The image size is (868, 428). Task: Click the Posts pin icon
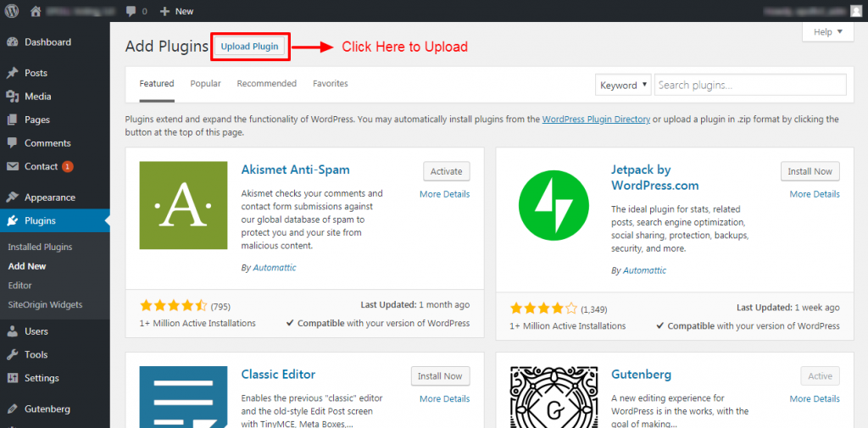[12, 73]
